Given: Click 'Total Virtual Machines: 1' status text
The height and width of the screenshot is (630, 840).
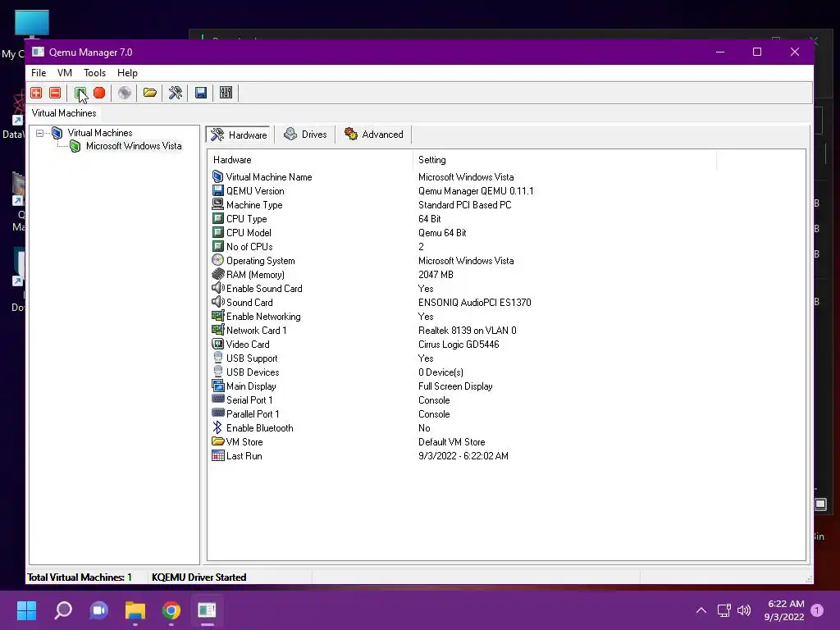Looking at the screenshot, I should [80, 577].
